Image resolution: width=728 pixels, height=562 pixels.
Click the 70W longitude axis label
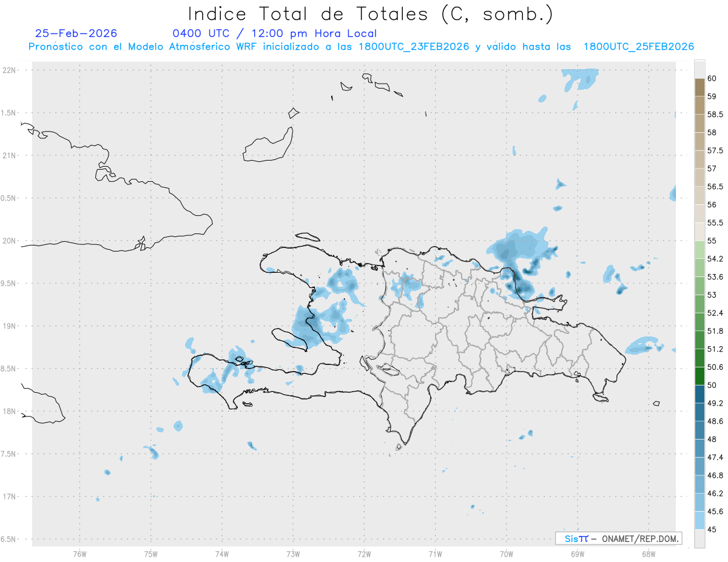pyautogui.click(x=506, y=554)
